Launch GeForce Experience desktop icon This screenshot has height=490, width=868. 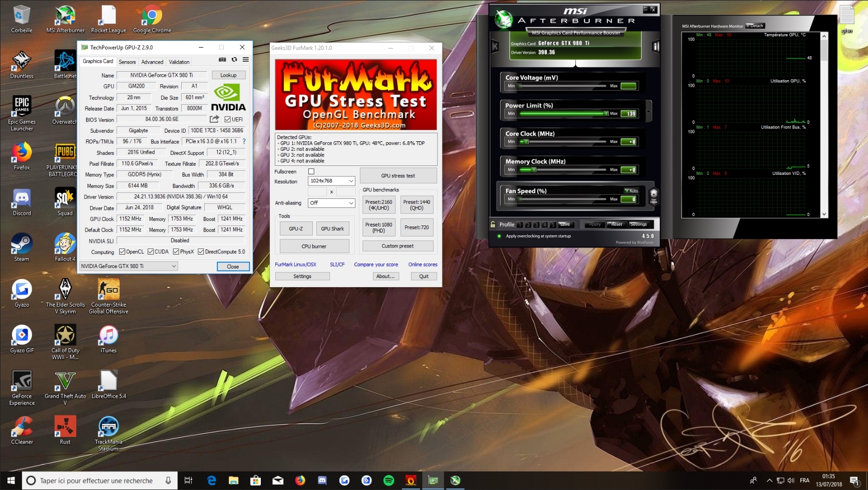pyautogui.click(x=22, y=388)
